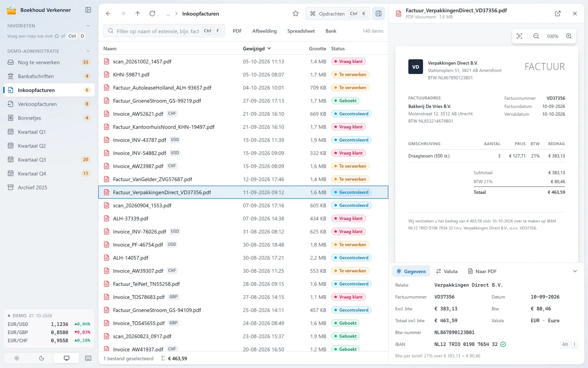Navigate up one folder level
Screen dimensions: 588x368
pos(138,13)
